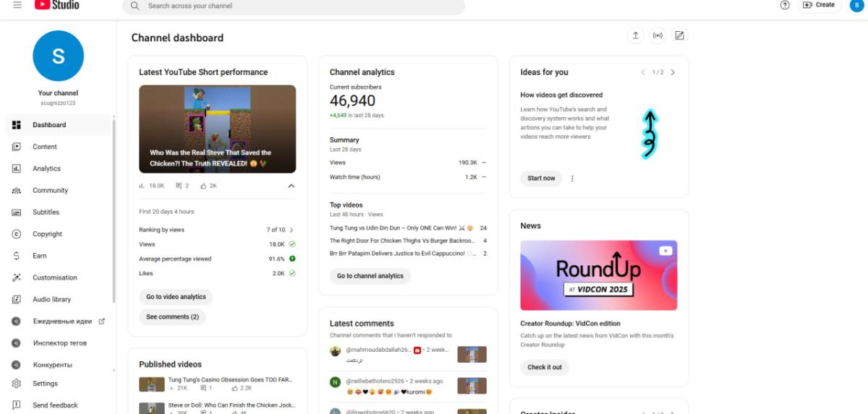The image size is (868, 414).
Task: Open Community in the sidebar
Action: [58, 191]
